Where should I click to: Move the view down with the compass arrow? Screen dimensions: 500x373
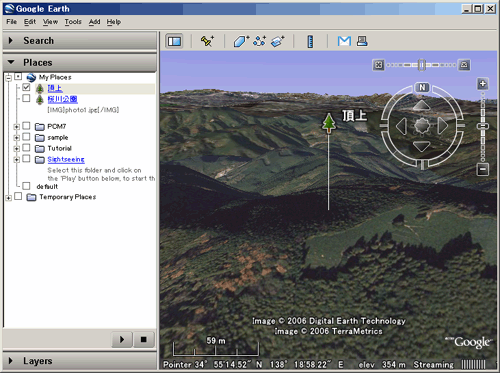pos(422,146)
